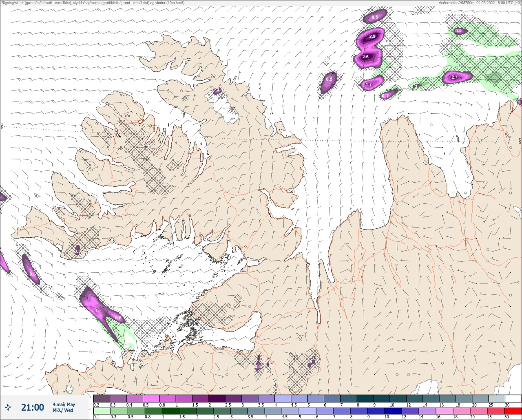
Task: Click the Rigning/skúrir map title text
Action: click(93, 2)
